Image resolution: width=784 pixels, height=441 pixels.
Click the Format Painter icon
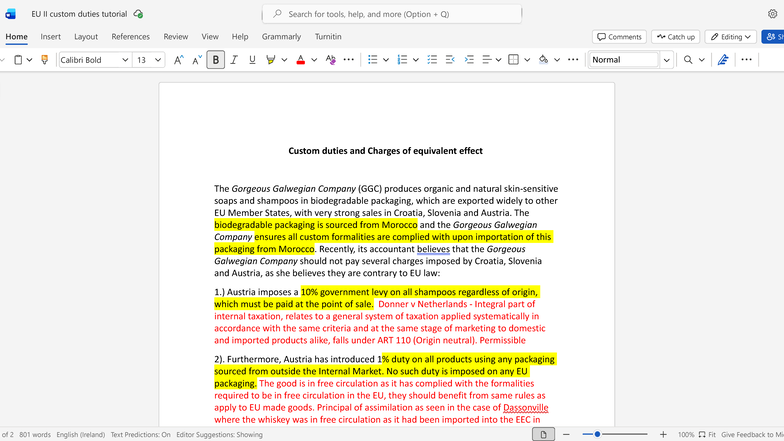[x=44, y=60]
